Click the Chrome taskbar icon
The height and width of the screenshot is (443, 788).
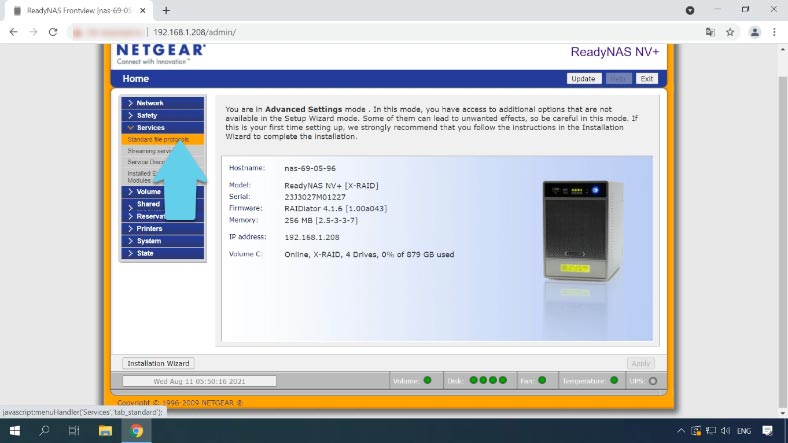[x=136, y=431]
